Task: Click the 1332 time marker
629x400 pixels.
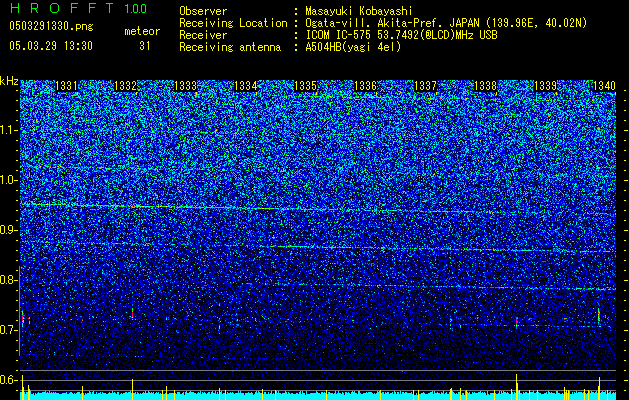Action: point(126,86)
